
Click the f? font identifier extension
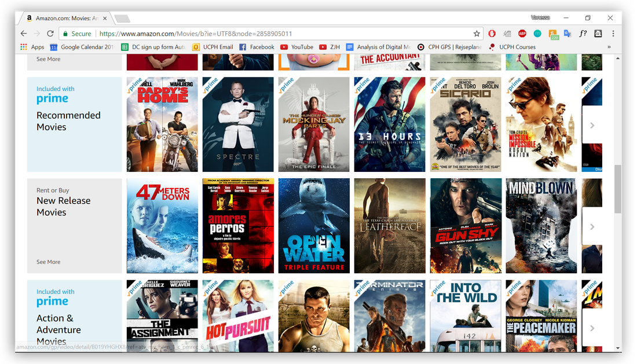pos(583,34)
